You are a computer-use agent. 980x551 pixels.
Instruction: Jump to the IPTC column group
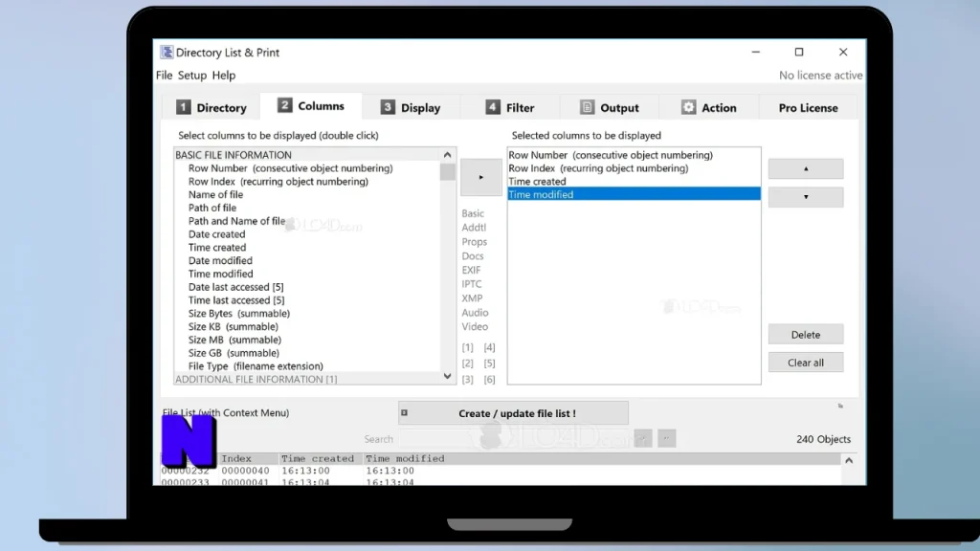(472, 284)
